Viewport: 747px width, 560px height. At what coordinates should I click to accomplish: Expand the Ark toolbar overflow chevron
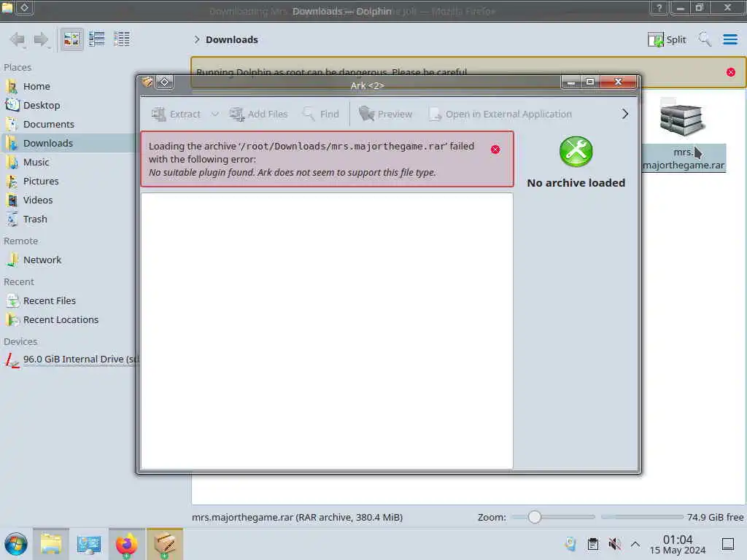tap(625, 114)
